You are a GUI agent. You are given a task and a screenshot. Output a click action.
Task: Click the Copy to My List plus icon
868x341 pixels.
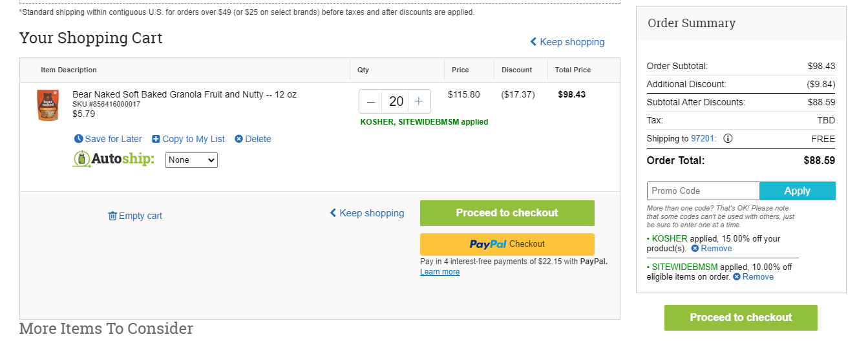(156, 139)
